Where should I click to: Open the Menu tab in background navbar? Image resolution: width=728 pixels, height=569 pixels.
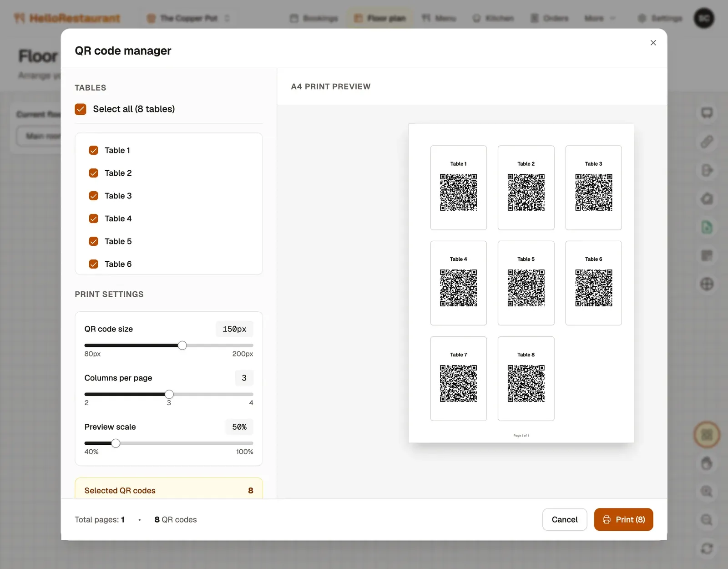[x=439, y=18]
